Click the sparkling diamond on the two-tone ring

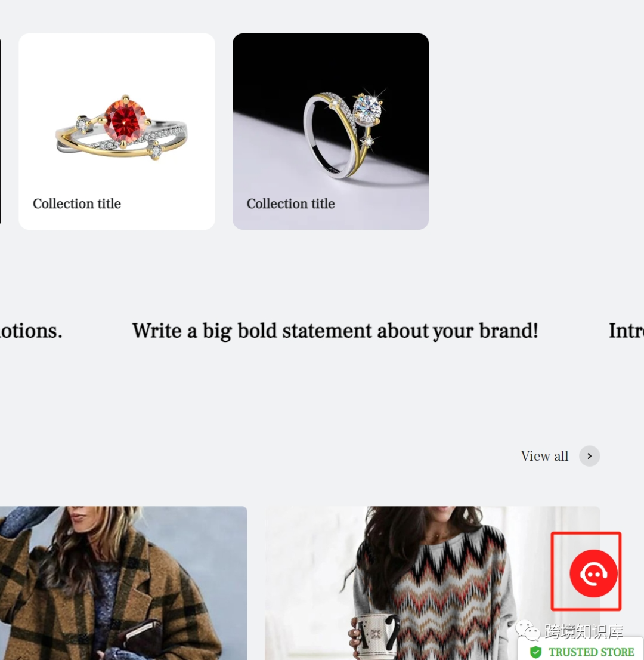(x=368, y=106)
